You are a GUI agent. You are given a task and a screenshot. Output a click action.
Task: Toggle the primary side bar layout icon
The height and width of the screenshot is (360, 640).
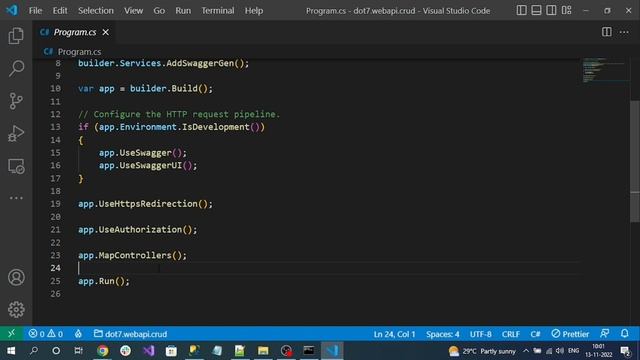click(x=521, y=10)
